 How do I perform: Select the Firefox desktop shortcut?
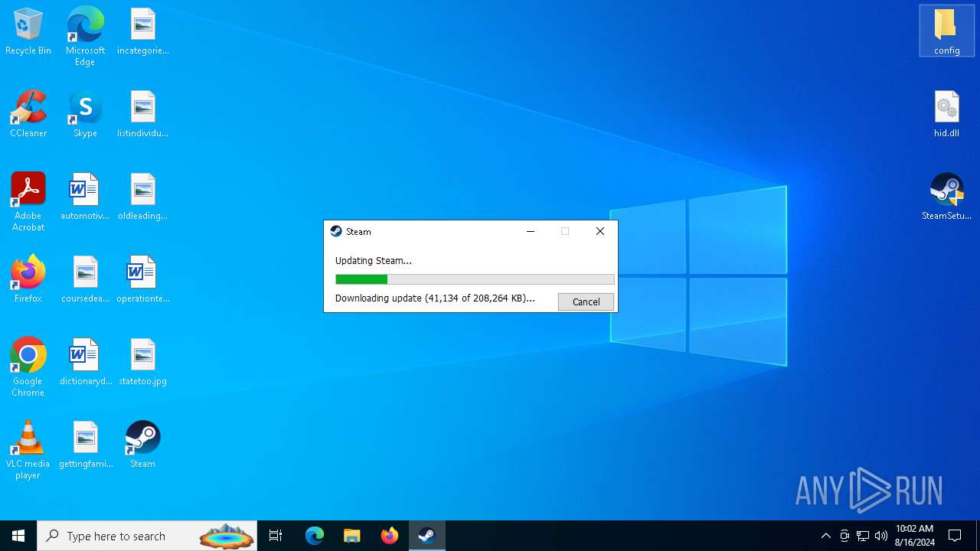[x=28, y=280]
